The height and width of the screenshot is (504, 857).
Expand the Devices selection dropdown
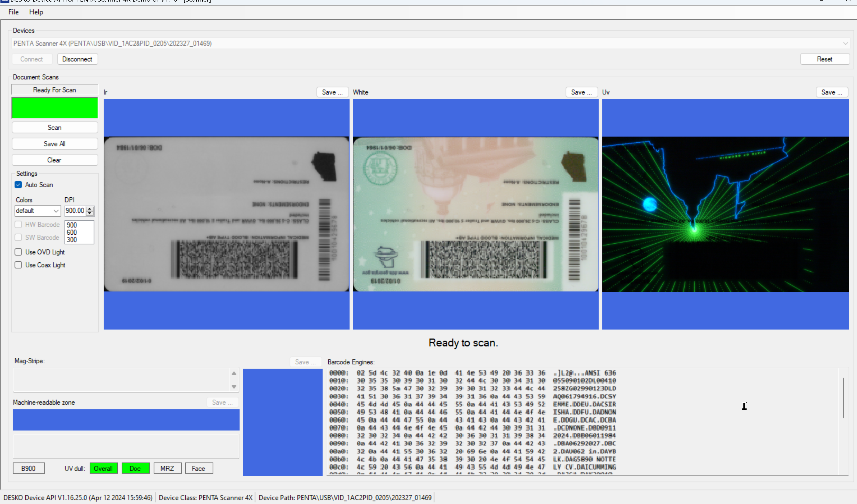[x=845, y=44]
